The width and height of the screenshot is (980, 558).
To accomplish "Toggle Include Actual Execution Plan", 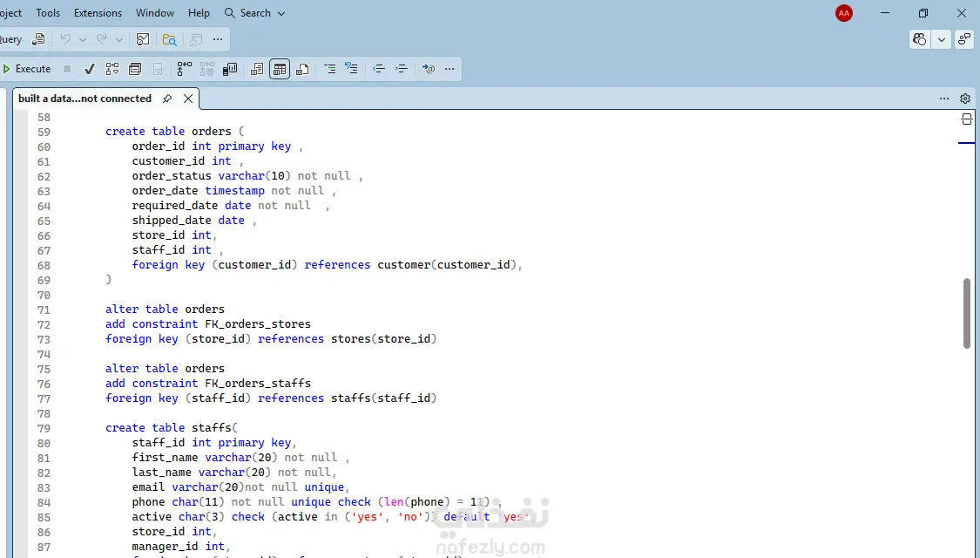I will tap(185, 69).
